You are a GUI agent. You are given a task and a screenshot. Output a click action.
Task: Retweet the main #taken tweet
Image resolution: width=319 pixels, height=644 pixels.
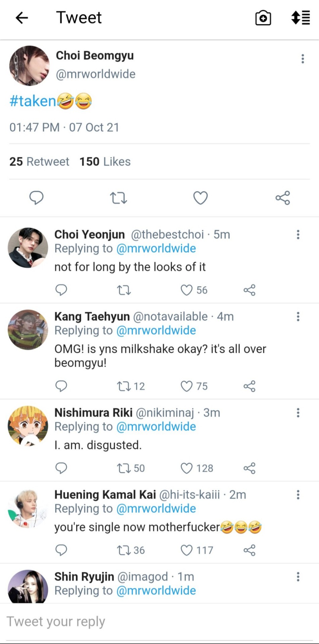click(x=119, y=198)
